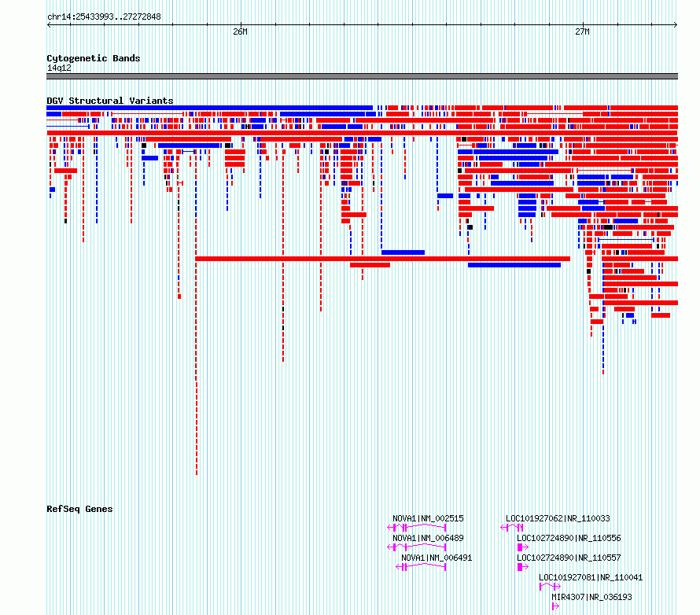Open LOC101927062|NR_110033 gene label
700x615 pixels.
558,518
